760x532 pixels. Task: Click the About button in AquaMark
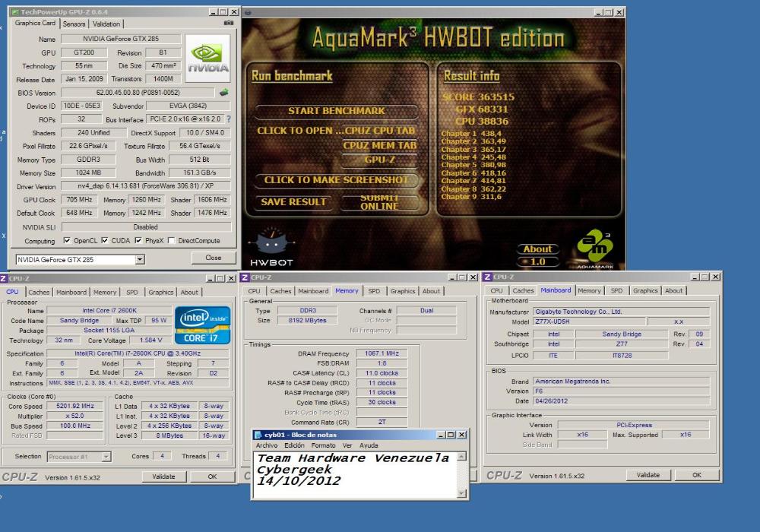click(x=537, y=249)
